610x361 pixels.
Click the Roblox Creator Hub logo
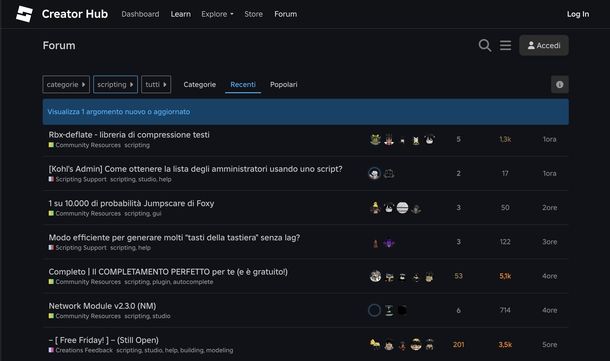click(x=24, y=14)
